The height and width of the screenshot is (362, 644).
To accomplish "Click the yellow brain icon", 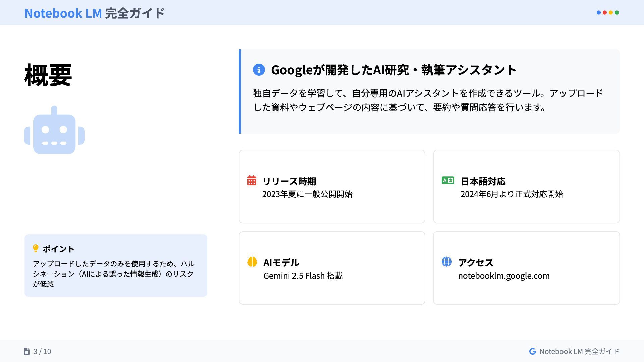I will [x=252, y=262].
